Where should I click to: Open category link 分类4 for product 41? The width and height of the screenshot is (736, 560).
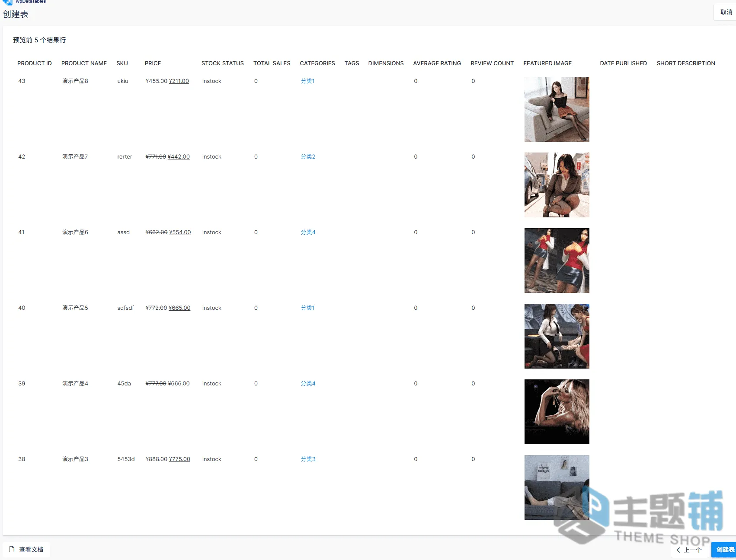[308, 232]
